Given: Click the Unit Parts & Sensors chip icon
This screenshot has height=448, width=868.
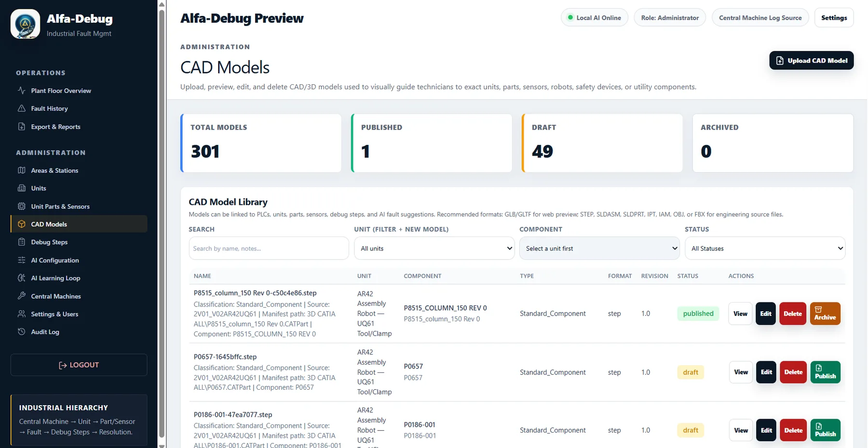Looking at the screenshot, I should coord(22,206).
